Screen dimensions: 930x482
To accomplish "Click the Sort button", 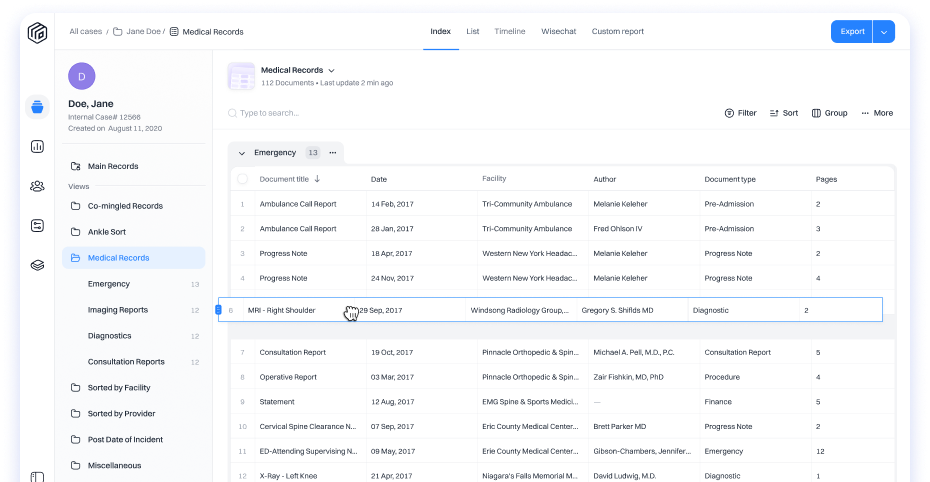I will click(784, 113).
